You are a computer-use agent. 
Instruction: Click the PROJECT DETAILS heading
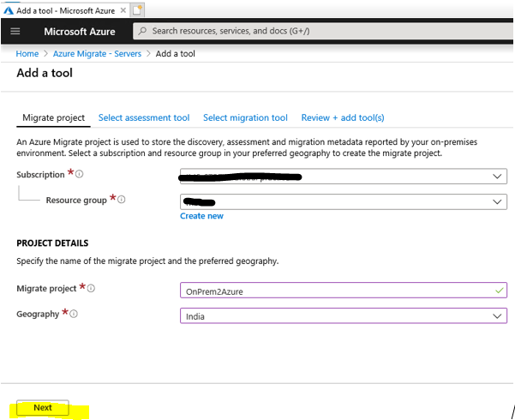pyautogui.click(x=52, y=243)
